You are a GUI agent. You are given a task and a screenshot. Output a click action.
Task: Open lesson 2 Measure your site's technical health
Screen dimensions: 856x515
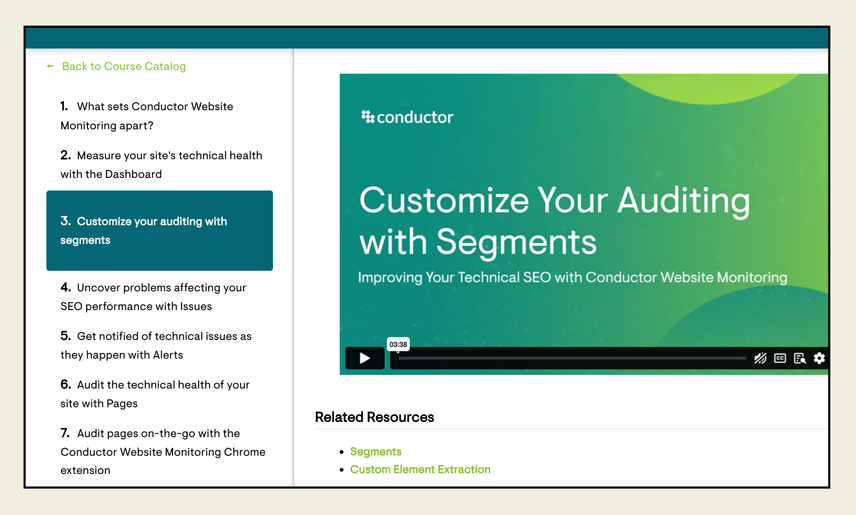tap(161, 164)
